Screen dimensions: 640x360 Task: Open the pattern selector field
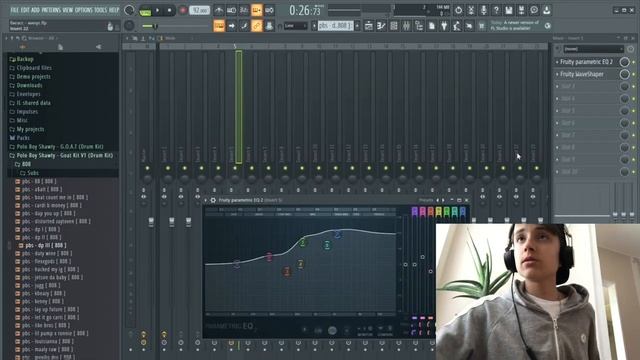pos(335,26)
